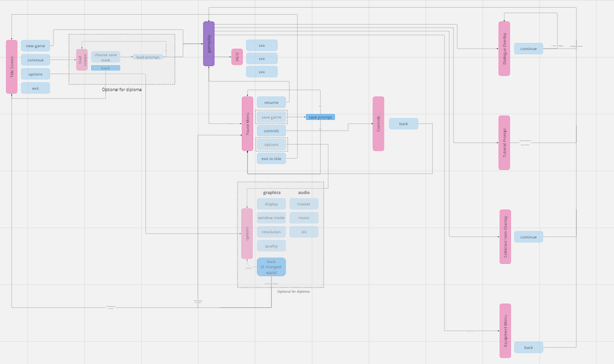Select the 'graphics' heading
This screenshot has height=364, width=614.
(272, 193)
